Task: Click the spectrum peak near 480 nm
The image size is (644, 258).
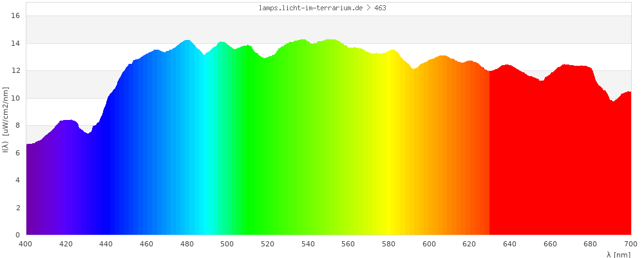Action: point(187,41)
